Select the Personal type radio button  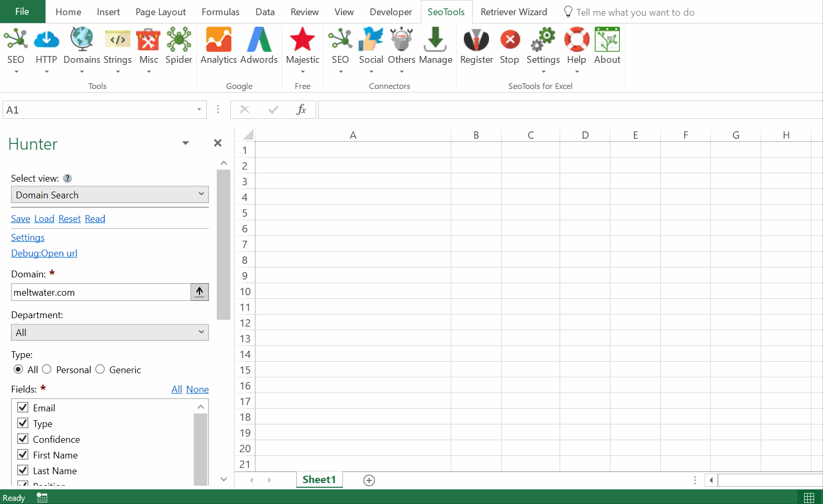click(47, 369)
